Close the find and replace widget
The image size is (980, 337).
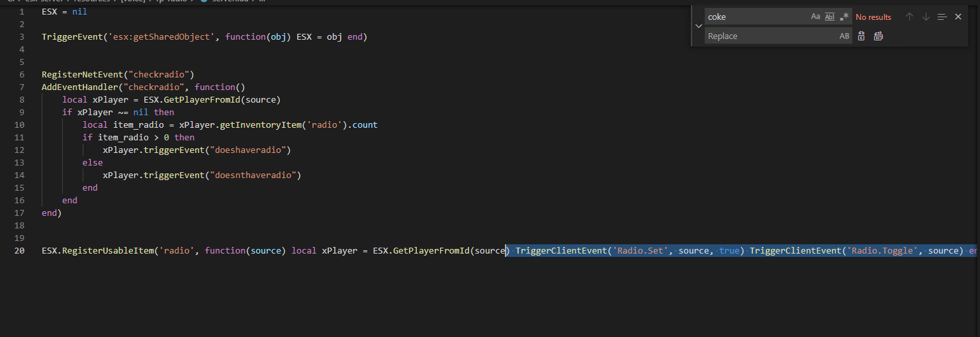tap(958, 17)
